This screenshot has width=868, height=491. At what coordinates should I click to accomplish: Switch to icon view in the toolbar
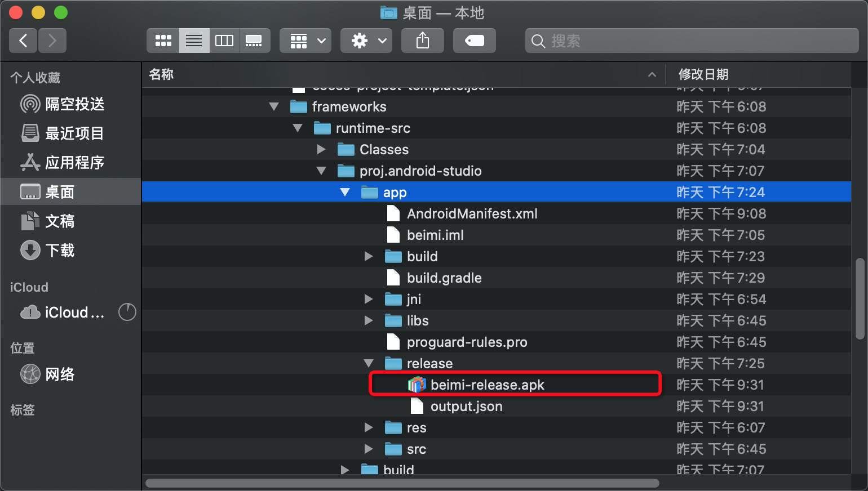coord(163,40)
